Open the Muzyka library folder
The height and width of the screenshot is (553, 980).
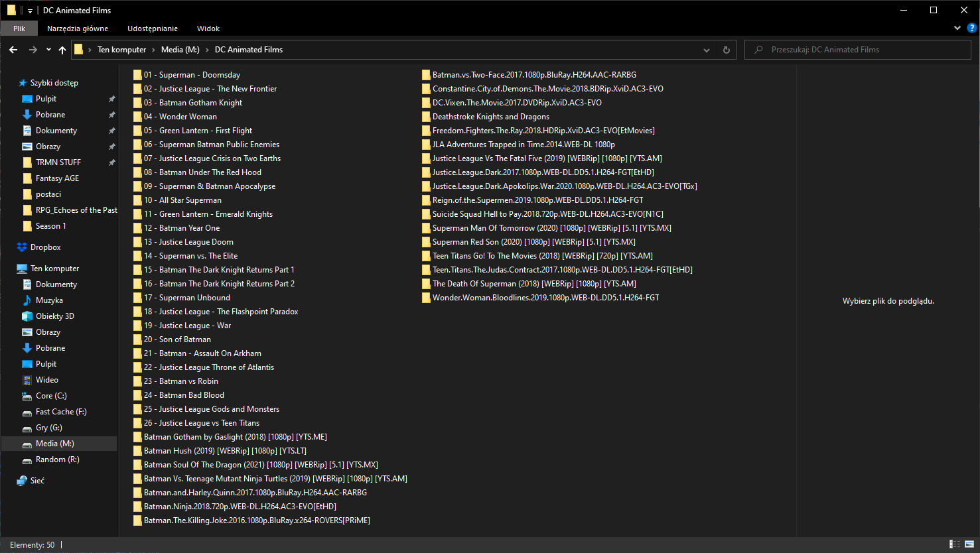pos(49,300)
